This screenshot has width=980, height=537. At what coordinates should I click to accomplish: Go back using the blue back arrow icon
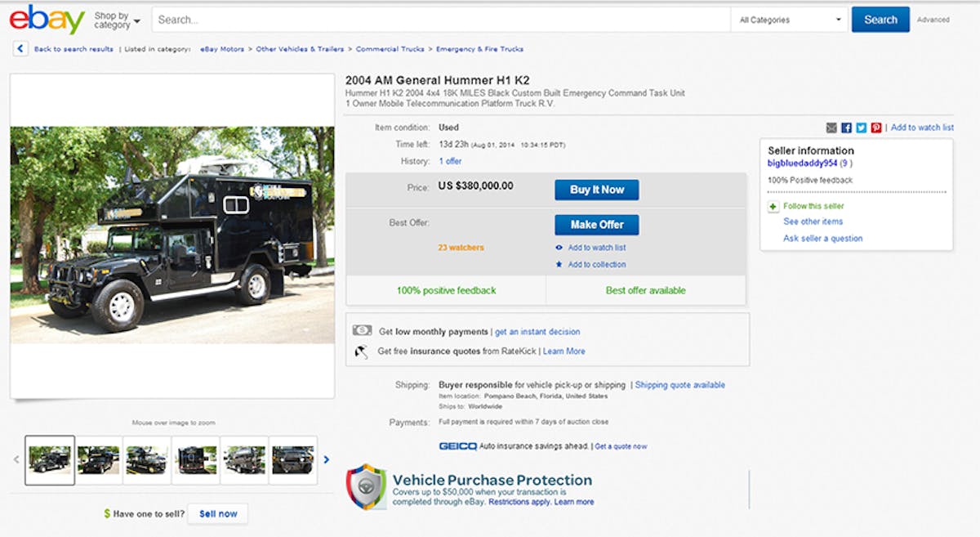[20, 49]
